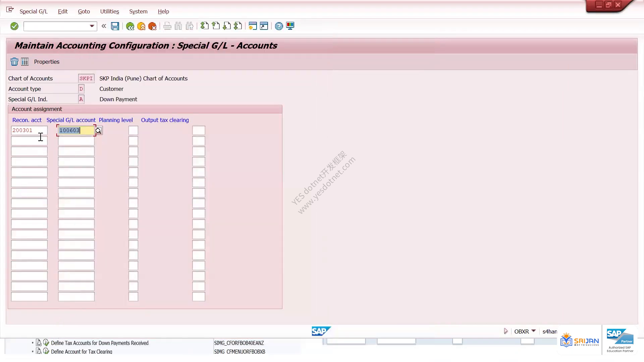
Task: Click the Customize Local Layout monitor icon
Action: (290, 26)
